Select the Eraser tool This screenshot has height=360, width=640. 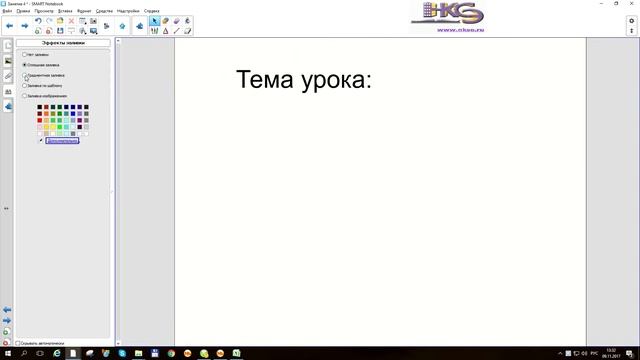point(176,21)
